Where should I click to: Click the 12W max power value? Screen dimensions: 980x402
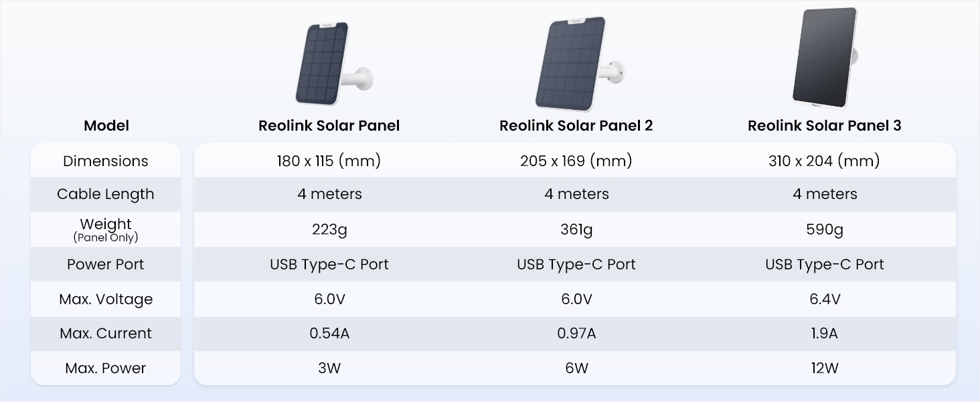(825, 368)
